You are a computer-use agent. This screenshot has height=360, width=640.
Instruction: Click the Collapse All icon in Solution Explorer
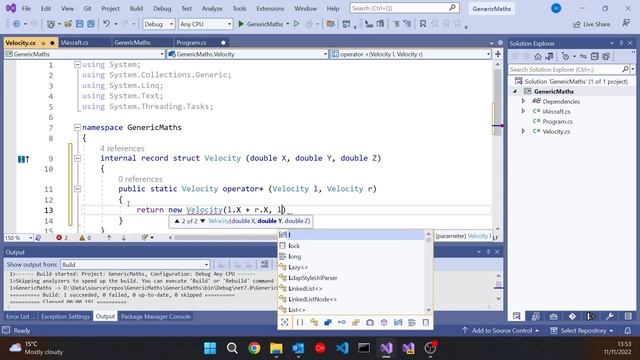pyautogui.click(x=594, y=56)
